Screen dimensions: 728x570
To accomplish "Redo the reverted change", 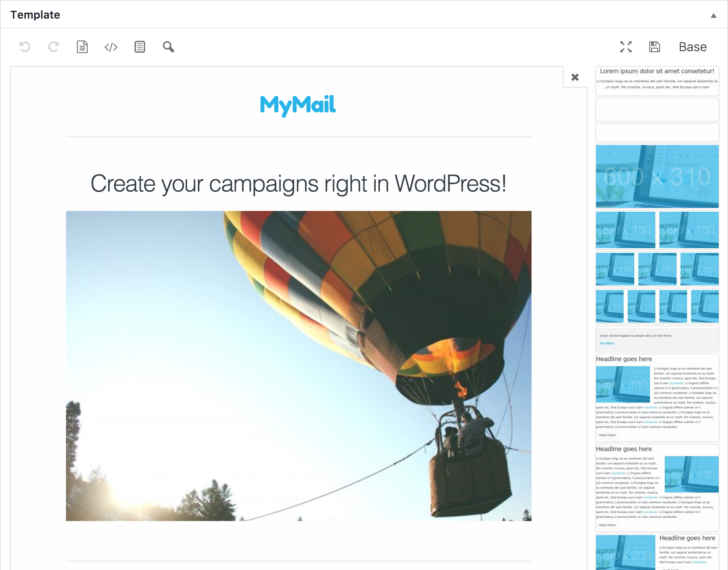I will pyautogui.click(x=53, y=47).
